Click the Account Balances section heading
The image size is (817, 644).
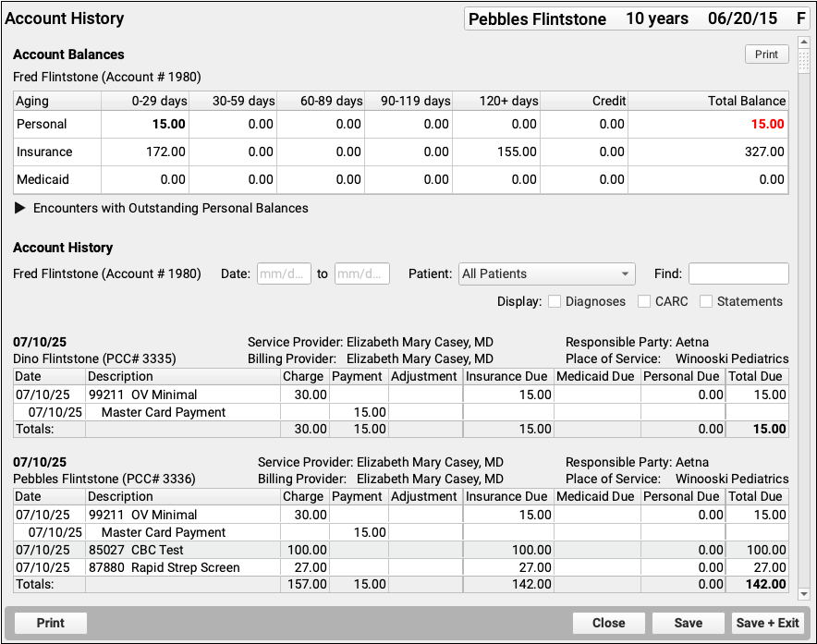[x=68, y=55]
